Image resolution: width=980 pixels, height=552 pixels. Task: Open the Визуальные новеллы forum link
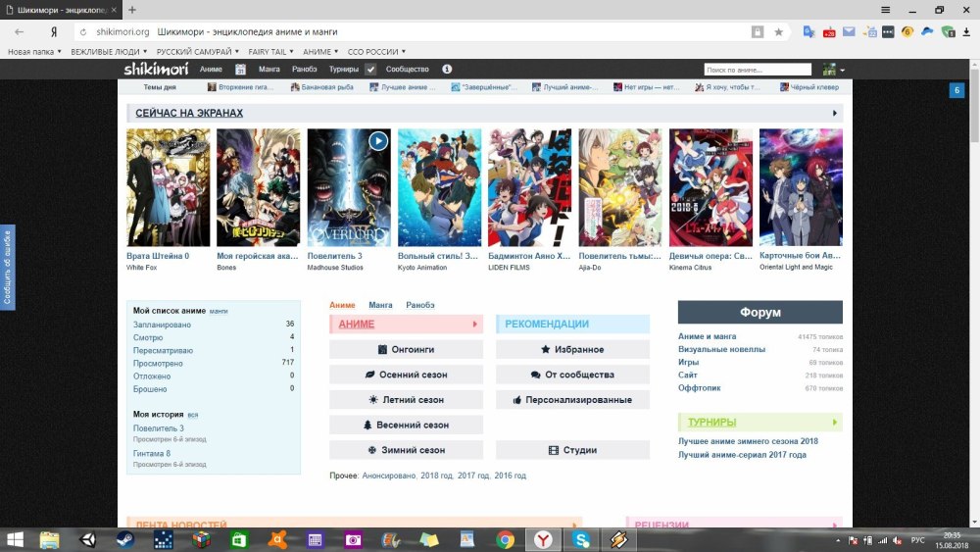pos(721,349)
